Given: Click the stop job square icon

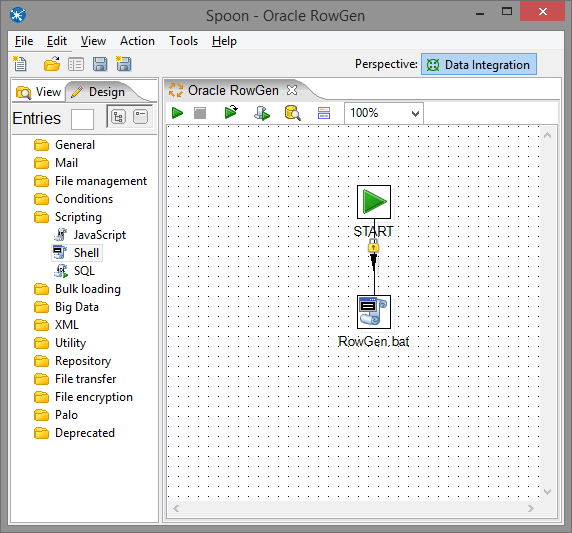Looking at the screenshot, I should click(200, 113).
